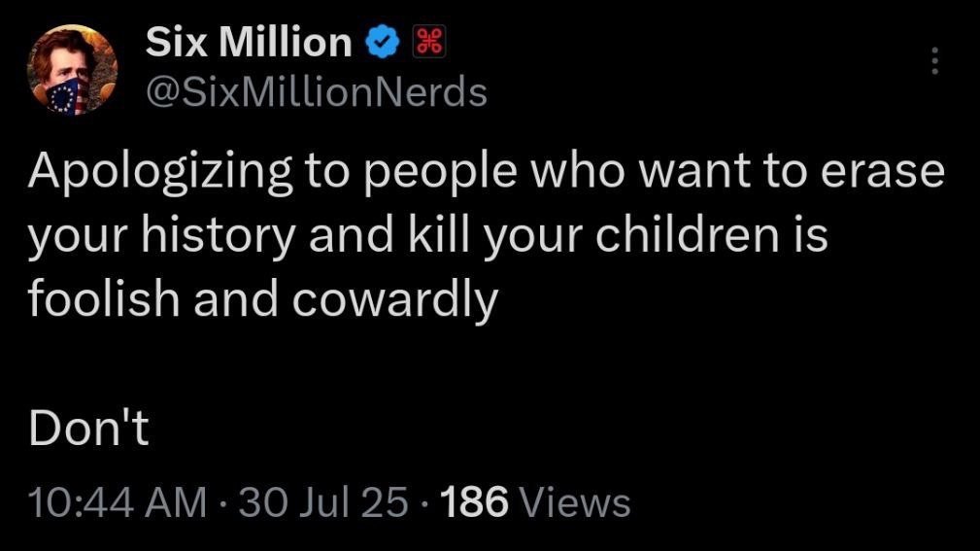Click the "Don't" line of the tweet
Image resolution: width=980 pixels, height=551 pixels.
pyautogui.click(x=88, y=428)
